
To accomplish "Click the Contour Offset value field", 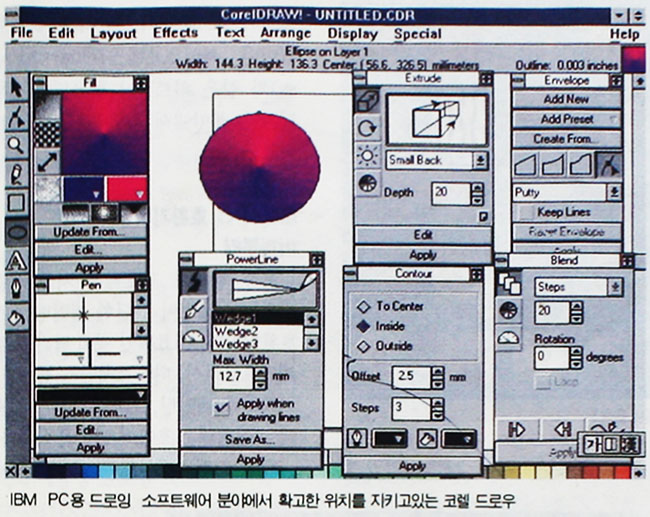I will coord(412,377).
